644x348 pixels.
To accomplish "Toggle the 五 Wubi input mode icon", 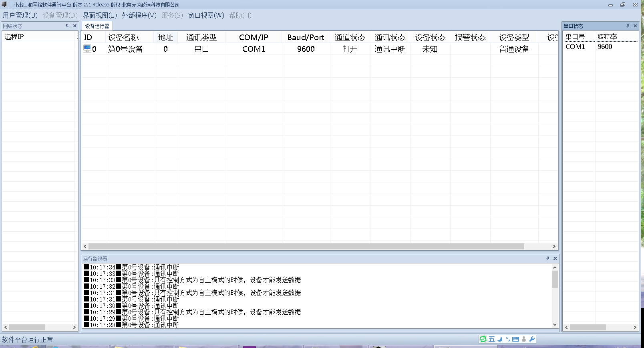I will tap(492, 339).
